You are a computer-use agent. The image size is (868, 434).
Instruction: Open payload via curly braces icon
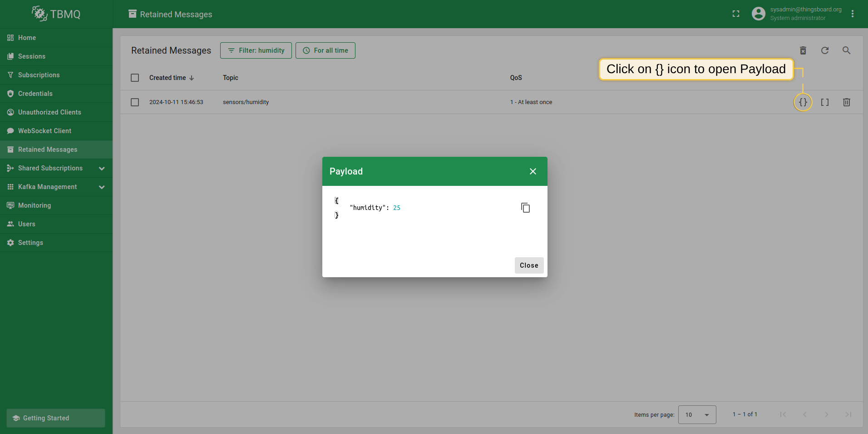pos(803,102)
